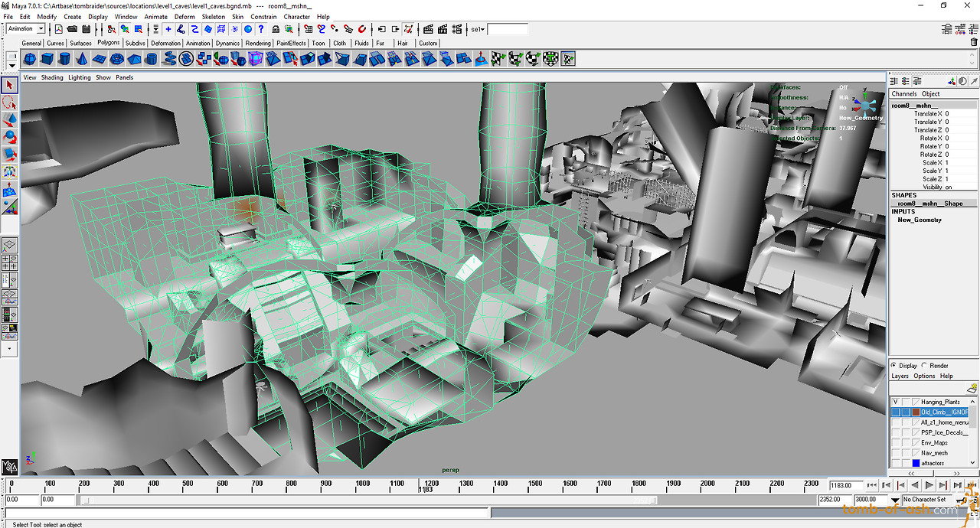980x528 pixels.
Task: Create a polygon sphere from the shelf
Action: [x=30, y=59]
